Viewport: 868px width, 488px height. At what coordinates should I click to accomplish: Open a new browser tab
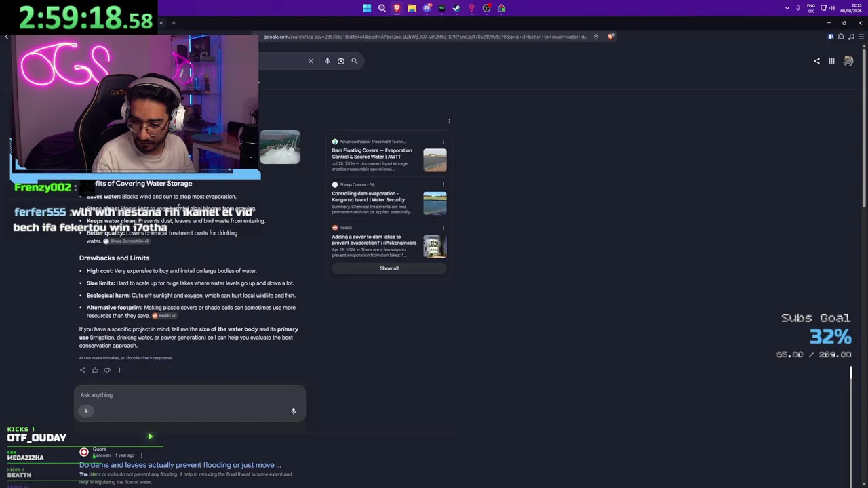(x=173, y=23)
